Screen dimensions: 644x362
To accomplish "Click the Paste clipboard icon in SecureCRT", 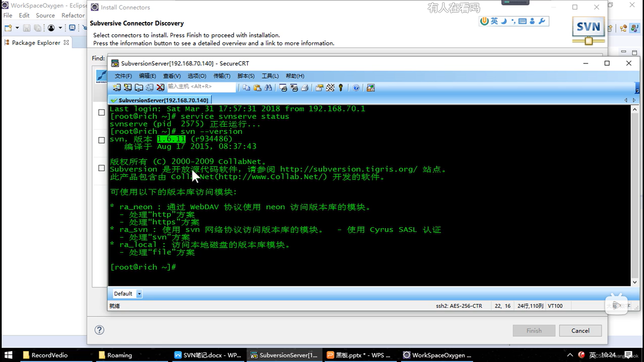I will point(257,88).
